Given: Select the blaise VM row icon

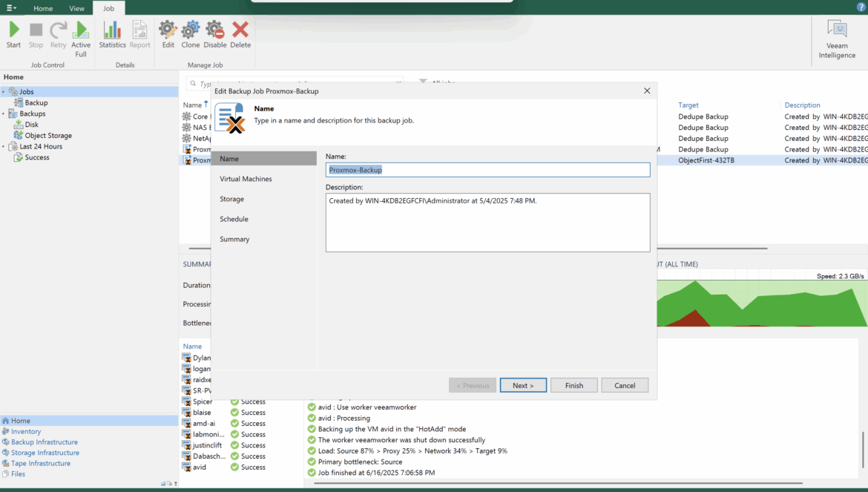Looking at the screenshot, I should coord(186,413).
